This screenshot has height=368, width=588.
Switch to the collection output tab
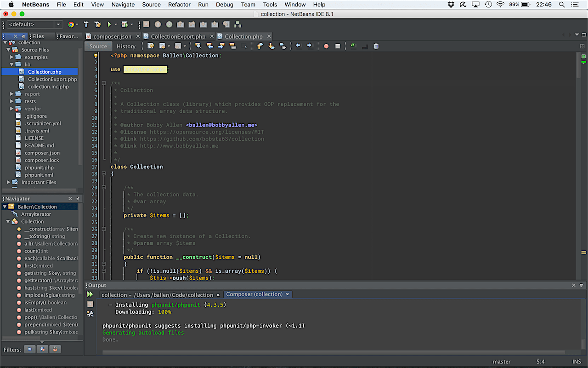pyautogui.click(x=157, y=295)
